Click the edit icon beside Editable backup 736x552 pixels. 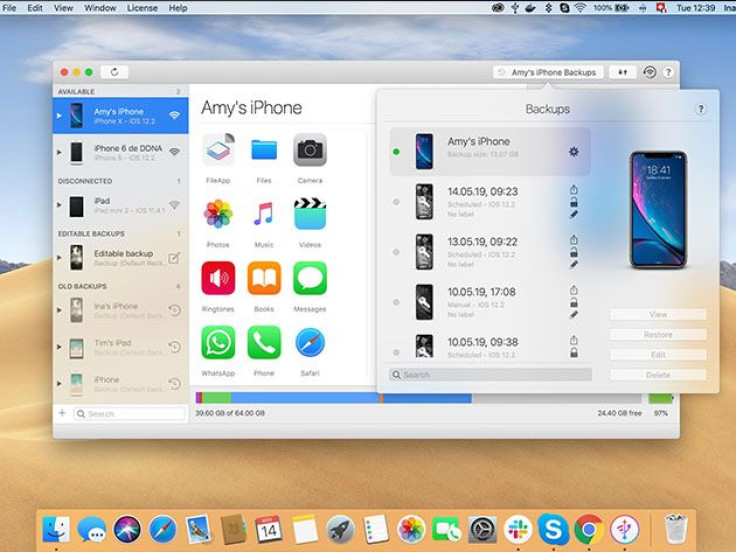[x=174, y=258]
